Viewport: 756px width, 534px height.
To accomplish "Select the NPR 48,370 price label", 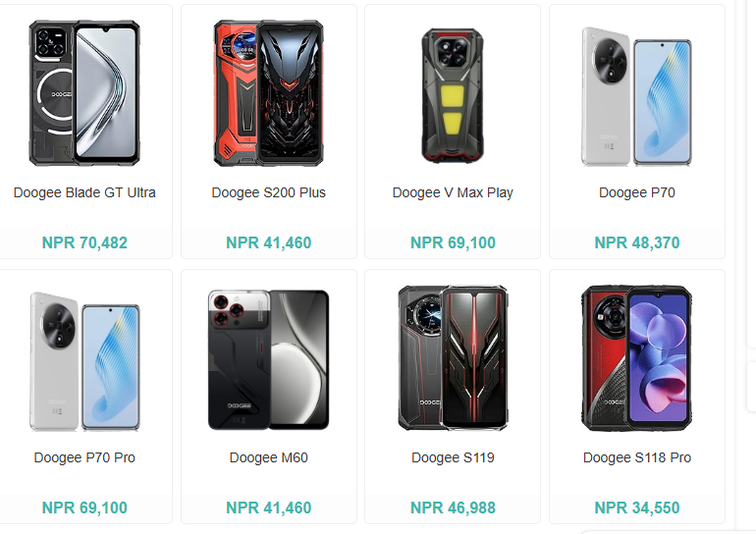I will click(637, 242).
